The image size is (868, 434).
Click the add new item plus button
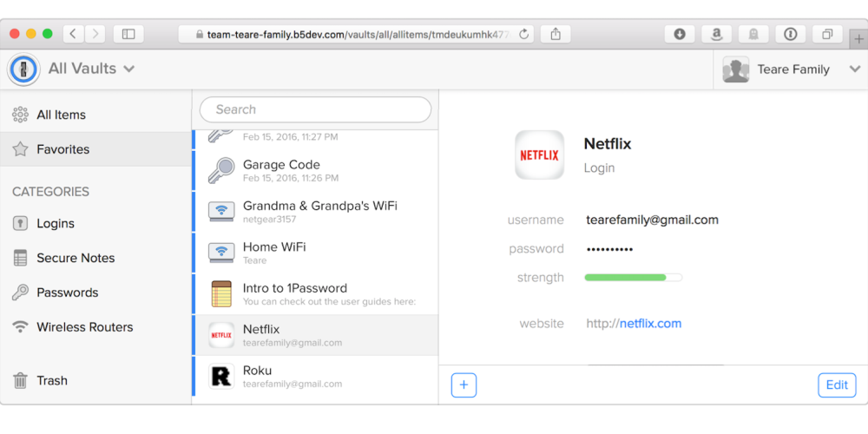tap(464, 385)
